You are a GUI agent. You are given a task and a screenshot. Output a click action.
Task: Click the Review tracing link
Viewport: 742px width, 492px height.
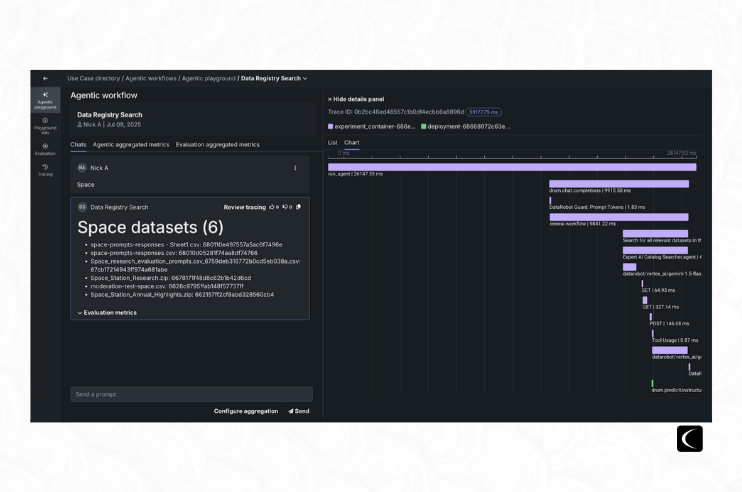(244, 207)
